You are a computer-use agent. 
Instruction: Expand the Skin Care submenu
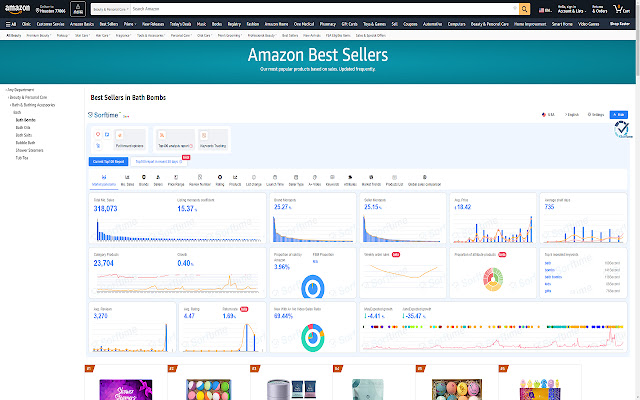pos(82,36)
